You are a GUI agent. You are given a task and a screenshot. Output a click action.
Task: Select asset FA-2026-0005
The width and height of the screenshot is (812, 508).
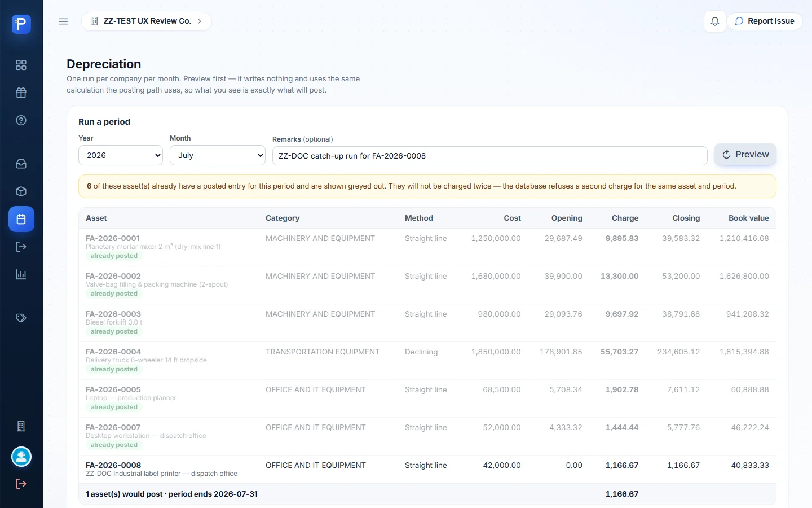(113, 389)
